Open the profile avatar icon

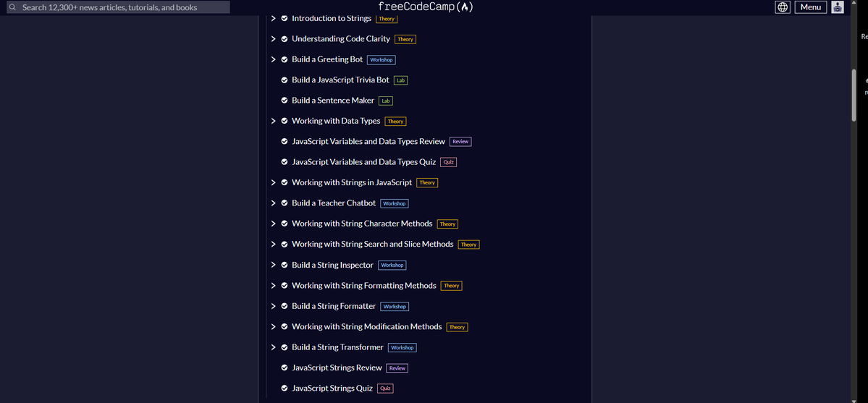click(x=838, y=7)
